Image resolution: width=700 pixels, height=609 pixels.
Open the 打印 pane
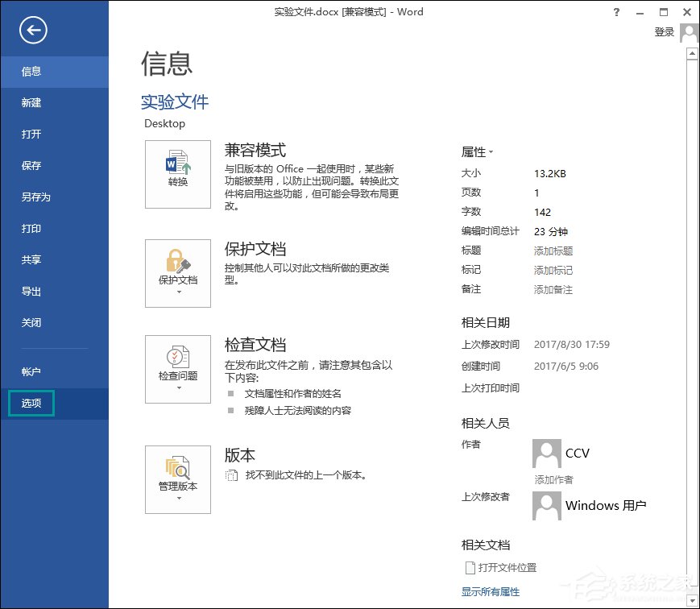[31, 228]
